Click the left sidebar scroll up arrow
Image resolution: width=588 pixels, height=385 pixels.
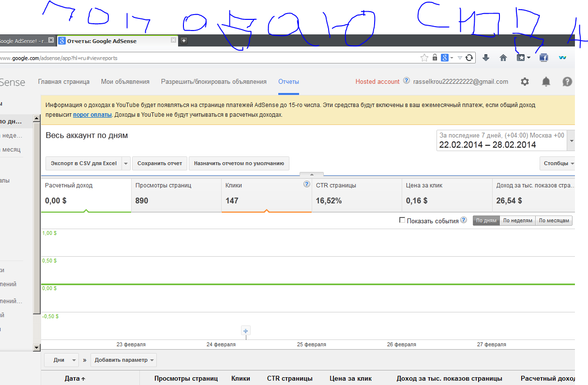tap(36, 118)
